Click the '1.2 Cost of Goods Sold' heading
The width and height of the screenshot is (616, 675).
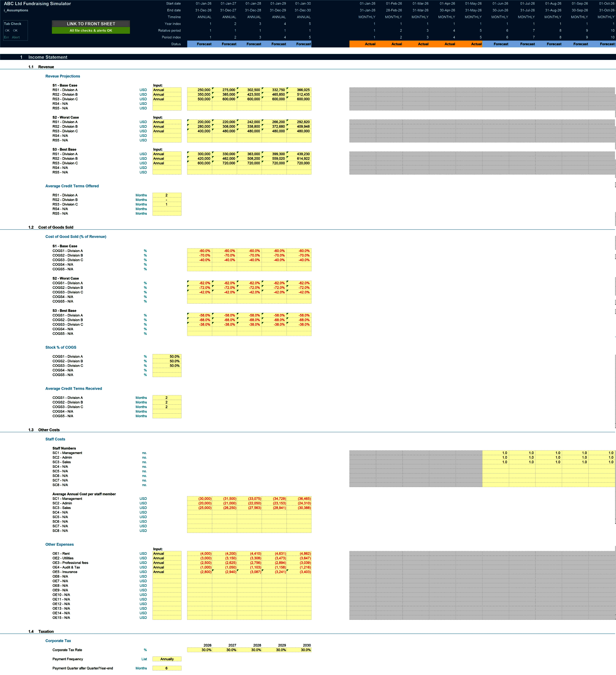click(x=51, y=227)
